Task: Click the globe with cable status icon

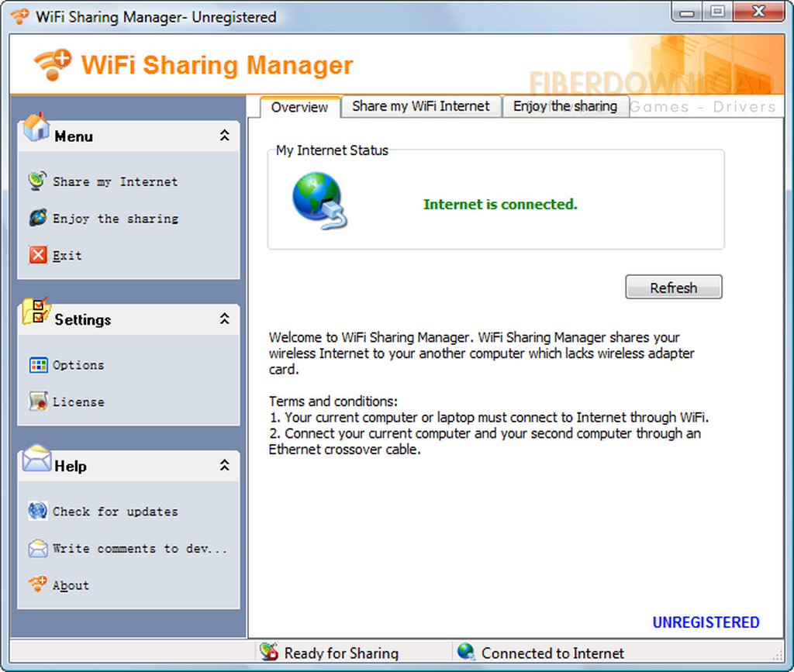Action: point(319,201)
